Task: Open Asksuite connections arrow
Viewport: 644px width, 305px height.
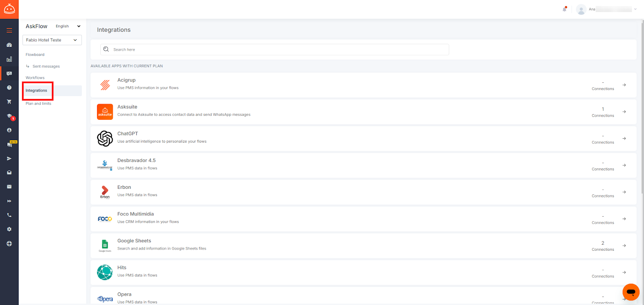Action: click(624, 112)
